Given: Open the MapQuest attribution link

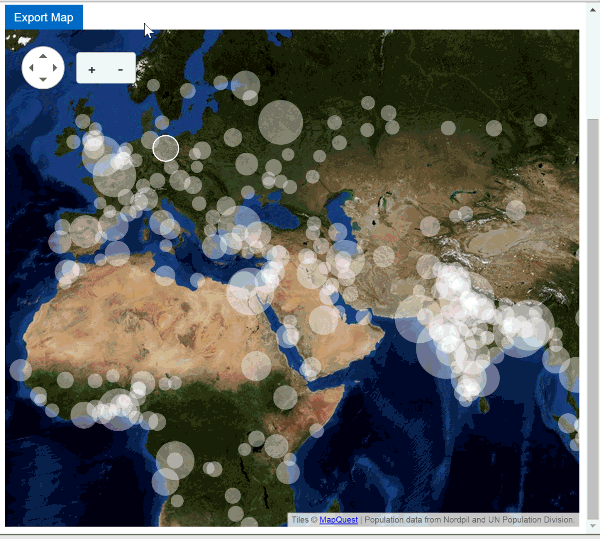Looking at the screenshot, I should point(338,520).
